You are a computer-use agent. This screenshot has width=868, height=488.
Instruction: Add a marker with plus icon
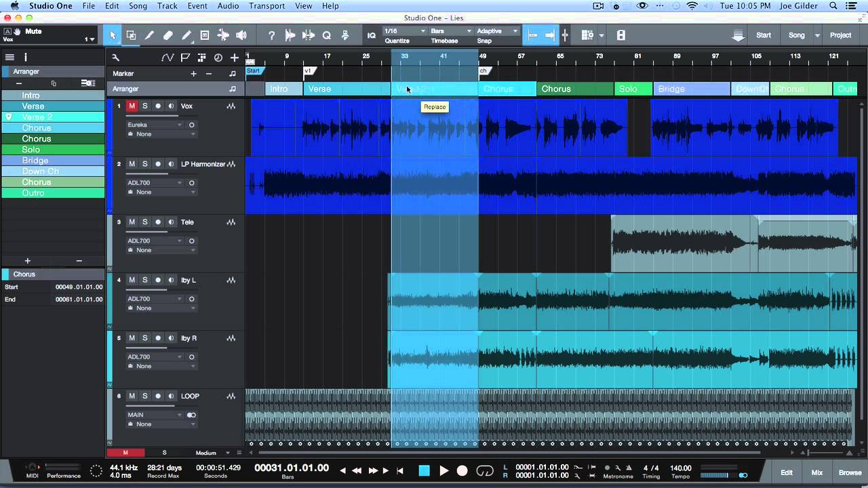(193, 73)
